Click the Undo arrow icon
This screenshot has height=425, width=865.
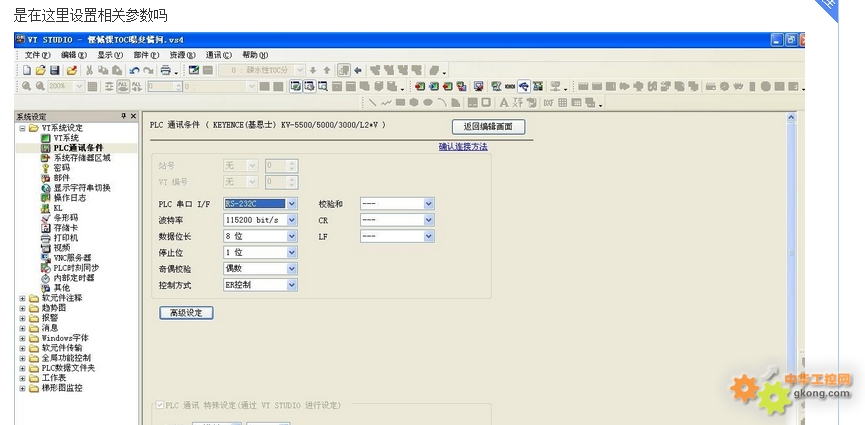pyautogui.click(x=134, y=71)
